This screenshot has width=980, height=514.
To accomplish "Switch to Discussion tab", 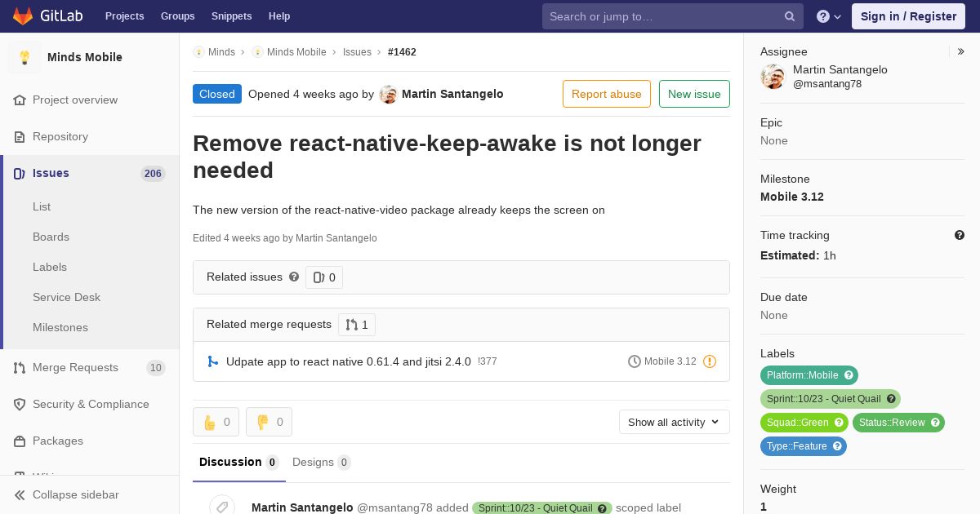I will pyautogui.click(x=239, y=462).
